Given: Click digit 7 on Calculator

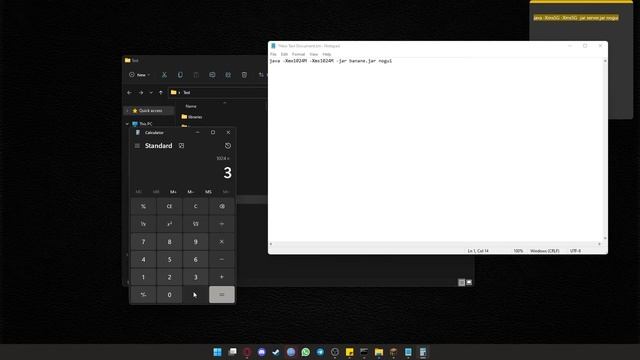Looking at the screenshot, I should [x=143, y=242].
